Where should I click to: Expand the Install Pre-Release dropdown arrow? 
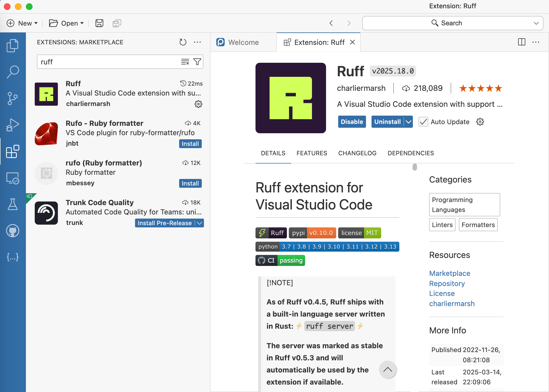pos(200,223)
